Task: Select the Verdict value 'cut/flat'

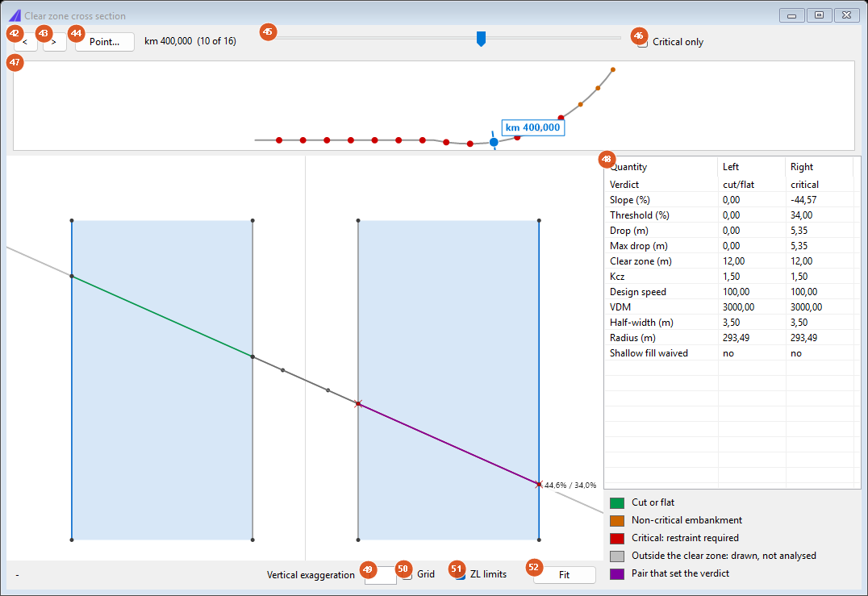Action: (738, 184)
